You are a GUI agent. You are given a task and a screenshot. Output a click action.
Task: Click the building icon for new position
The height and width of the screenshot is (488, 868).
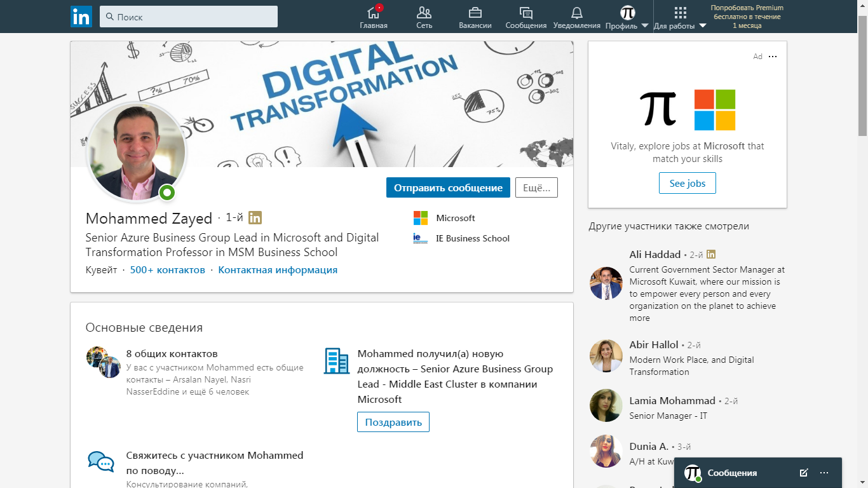337,361
